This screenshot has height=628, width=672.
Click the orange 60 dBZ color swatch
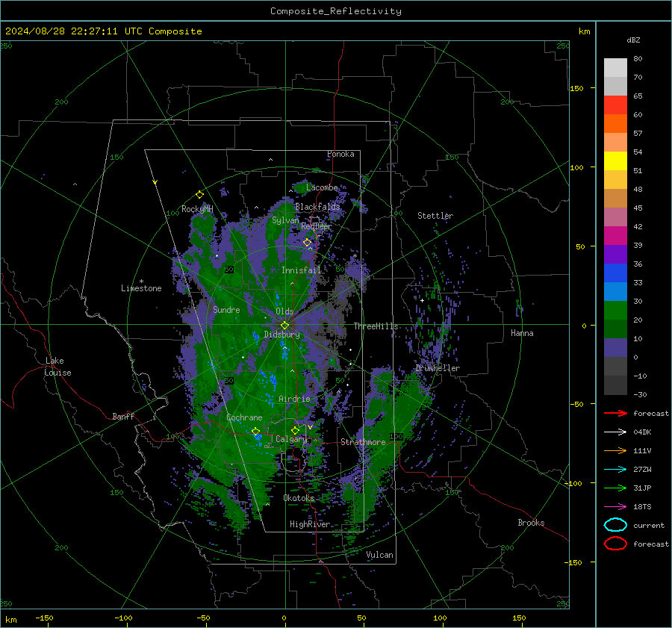(615, 123)
